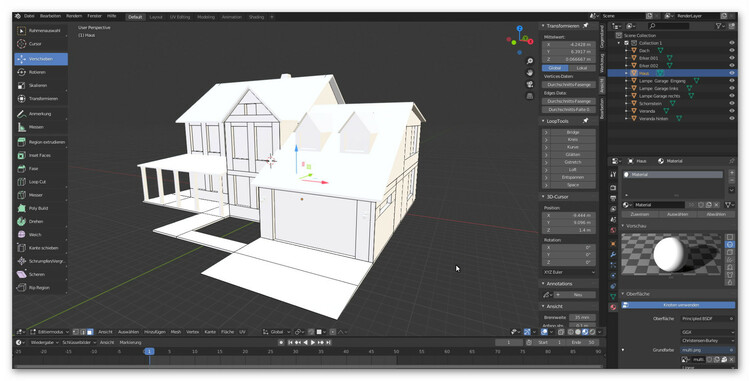This screenshot has height=381, width=750.
Task: Open the Mesh menu in viewport header
Action: point(176,332)
